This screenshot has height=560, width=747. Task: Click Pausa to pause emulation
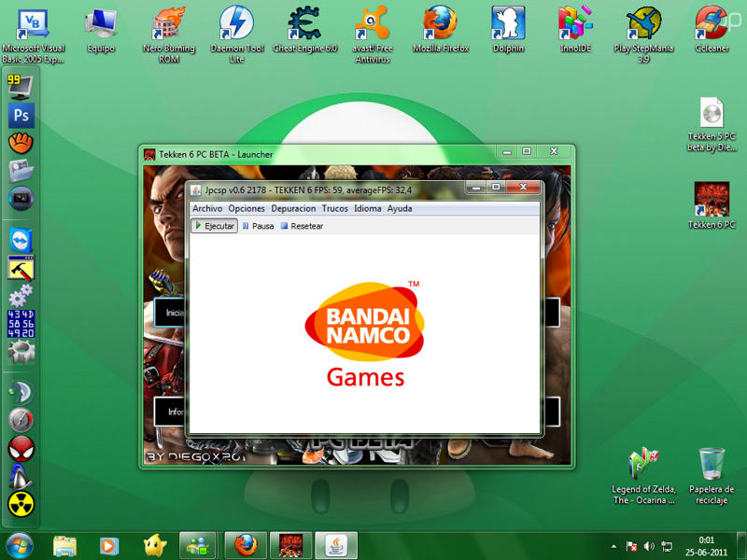coord(258,226)
